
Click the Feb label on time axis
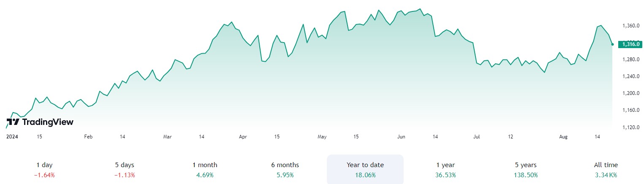coord(88,136)
